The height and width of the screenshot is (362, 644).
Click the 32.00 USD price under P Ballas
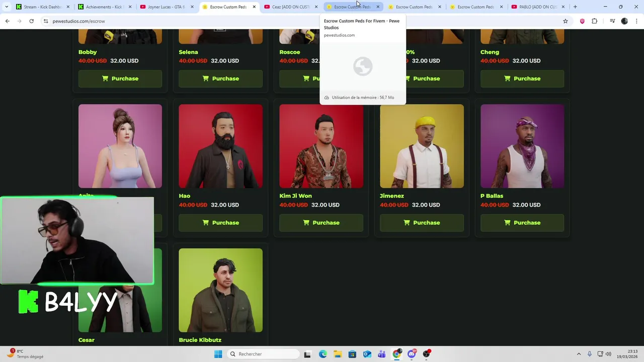(x=527, y=205)
